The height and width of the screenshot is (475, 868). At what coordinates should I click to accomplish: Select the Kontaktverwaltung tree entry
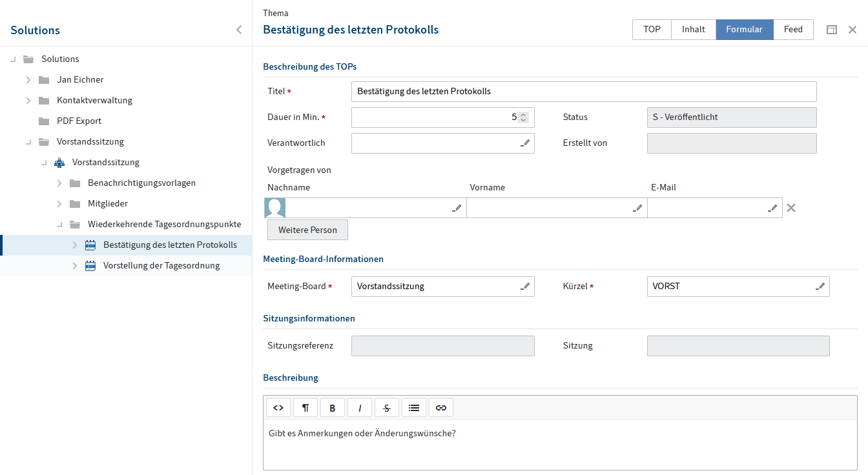point(94,101)
